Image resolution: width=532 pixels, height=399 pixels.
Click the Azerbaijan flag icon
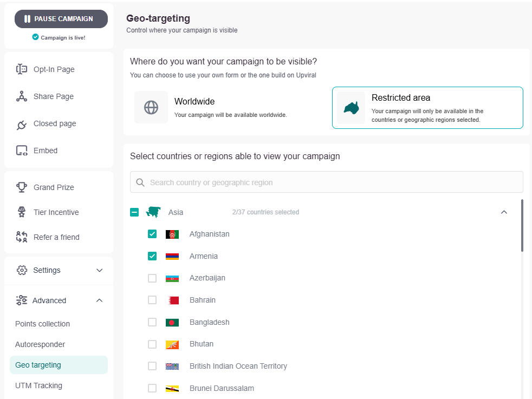(x=172, y=278)
